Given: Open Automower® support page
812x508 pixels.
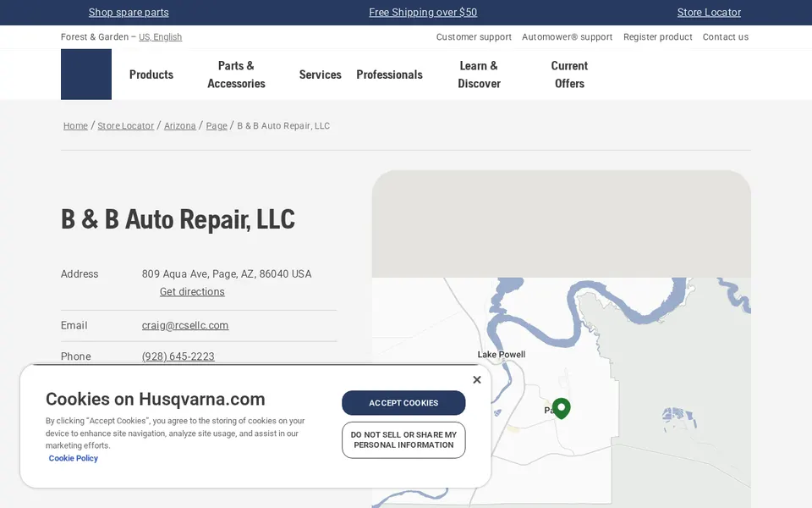Looking at the screenshot, I should click(x=567, y=36).
